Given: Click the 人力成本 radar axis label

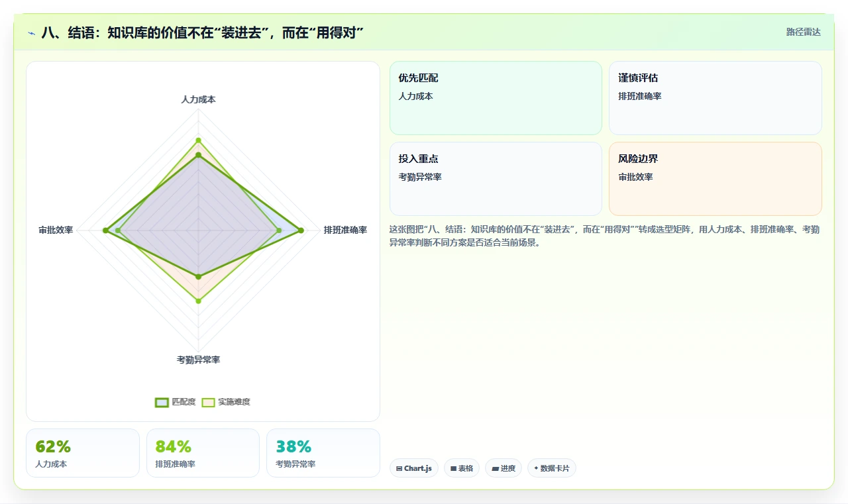Looking at the screenshot, I should tap(198, 99).
